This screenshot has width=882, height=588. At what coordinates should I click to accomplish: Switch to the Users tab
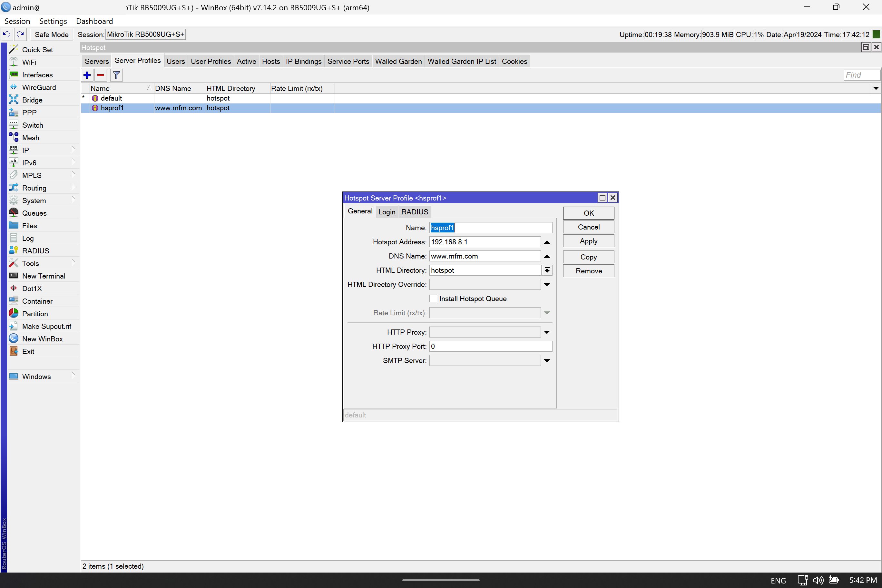coord(175,62)
